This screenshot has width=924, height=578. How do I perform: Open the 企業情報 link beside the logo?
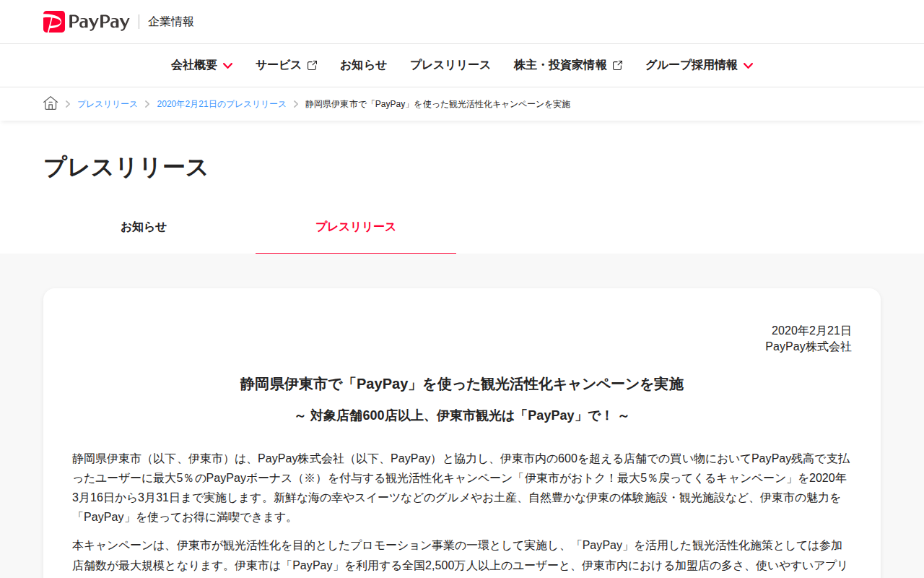(x=171, y=22)
